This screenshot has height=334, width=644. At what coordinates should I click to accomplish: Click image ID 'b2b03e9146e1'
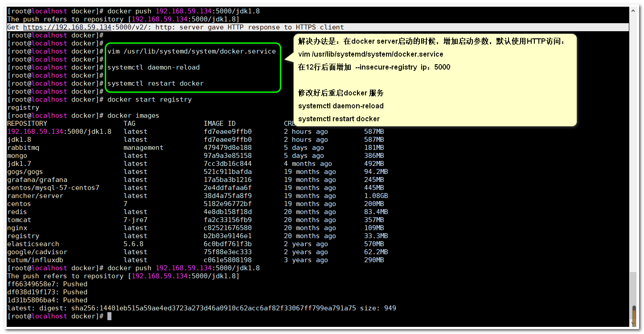(228, 236)
